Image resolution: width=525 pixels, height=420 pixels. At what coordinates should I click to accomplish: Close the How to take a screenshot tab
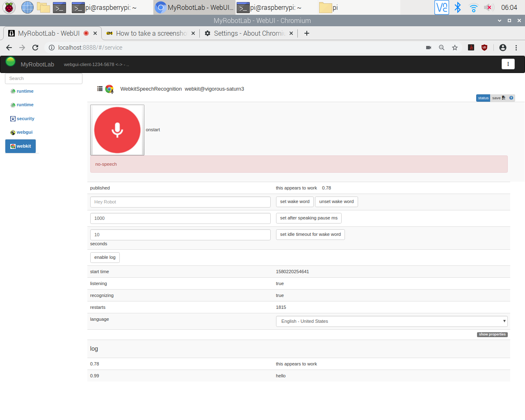click(193, 33)
